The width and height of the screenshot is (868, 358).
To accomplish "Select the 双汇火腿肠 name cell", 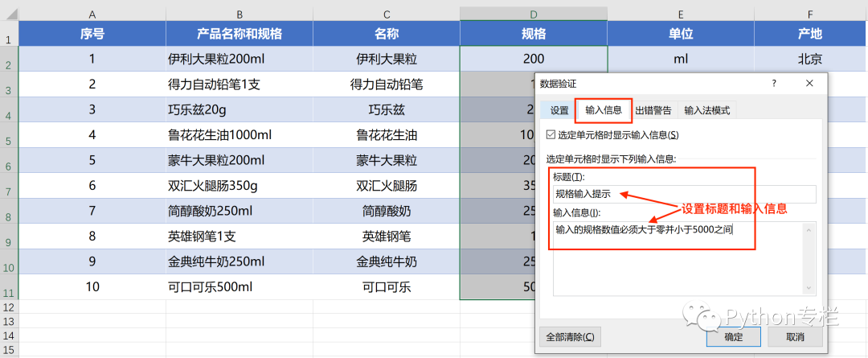I will 387,186.
